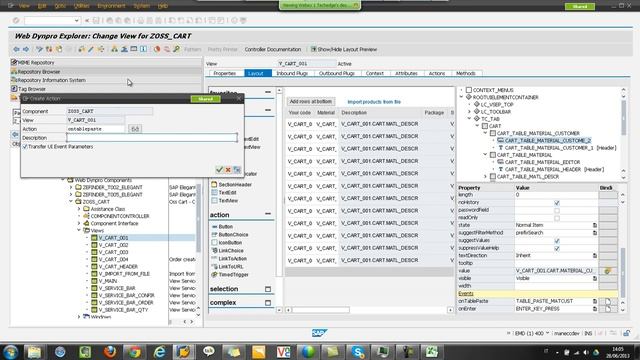Toggle the suppressValueHelp property checkbox
This screenshot has height=360, width=640.
[x=557, y=248]
